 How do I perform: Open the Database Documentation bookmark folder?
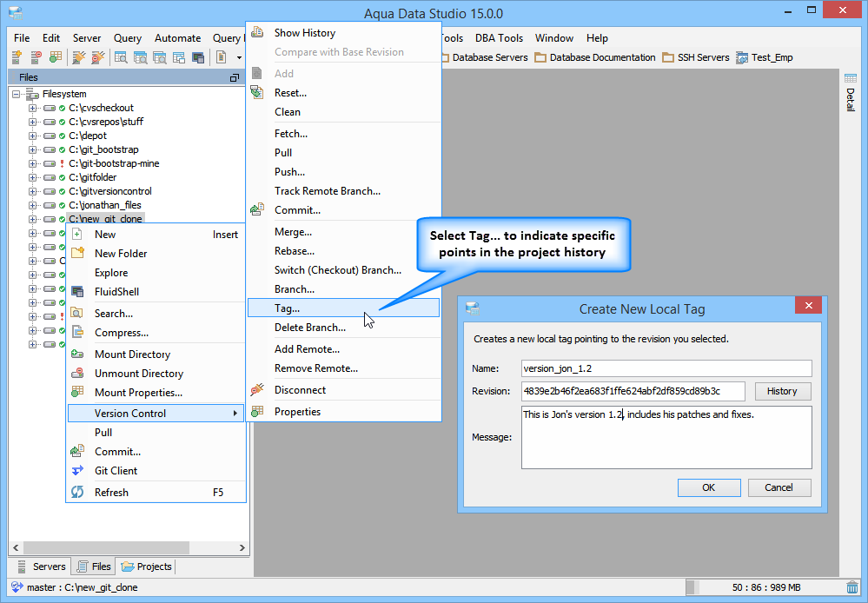point(595,57)
